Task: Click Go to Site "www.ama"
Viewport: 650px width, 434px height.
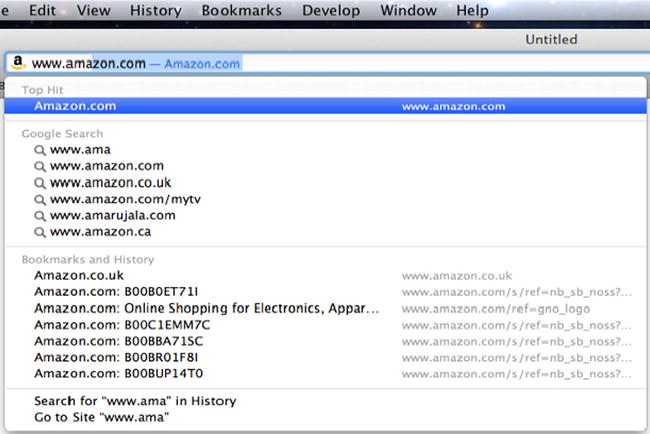Action: pyautogui.click(x=102, y=417)
